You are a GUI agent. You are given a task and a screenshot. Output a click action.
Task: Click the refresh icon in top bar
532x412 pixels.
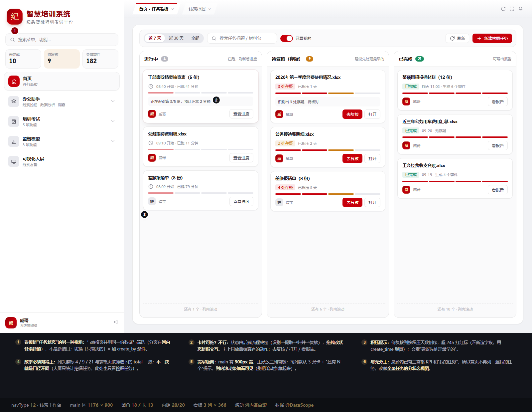pyautogui.click(x=503, y=9)
